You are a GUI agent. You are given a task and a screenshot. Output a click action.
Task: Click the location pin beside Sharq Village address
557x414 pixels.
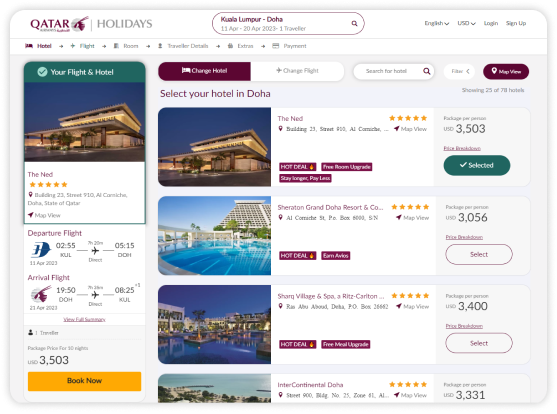pyautogui.click(x=281, y=306)
